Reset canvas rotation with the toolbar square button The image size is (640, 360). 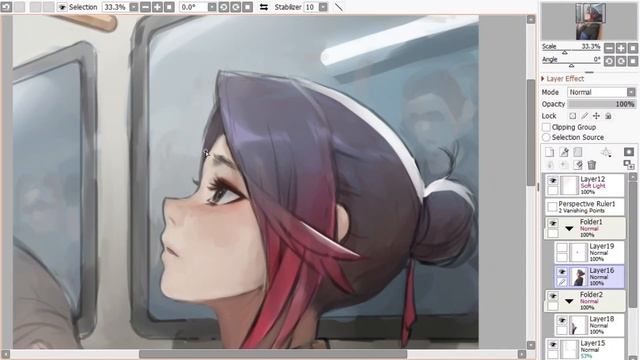tap(247, 7)
